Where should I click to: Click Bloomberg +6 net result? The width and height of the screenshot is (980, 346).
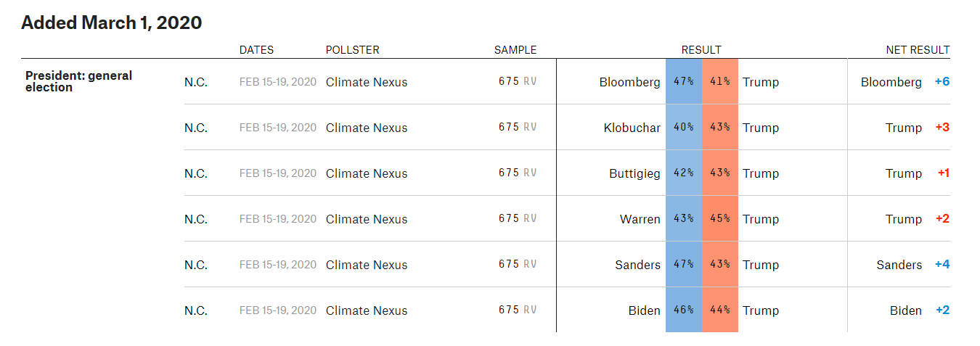point(905,82)
